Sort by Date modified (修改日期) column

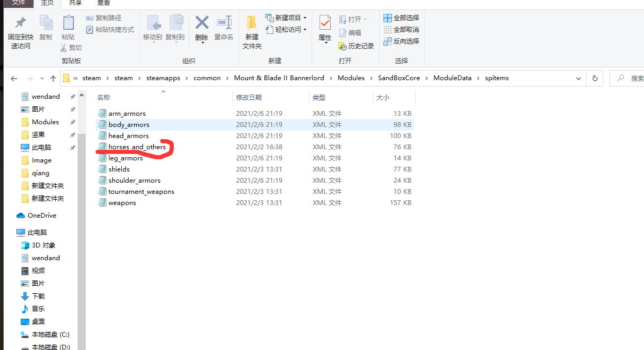click(x=271, y=98)
